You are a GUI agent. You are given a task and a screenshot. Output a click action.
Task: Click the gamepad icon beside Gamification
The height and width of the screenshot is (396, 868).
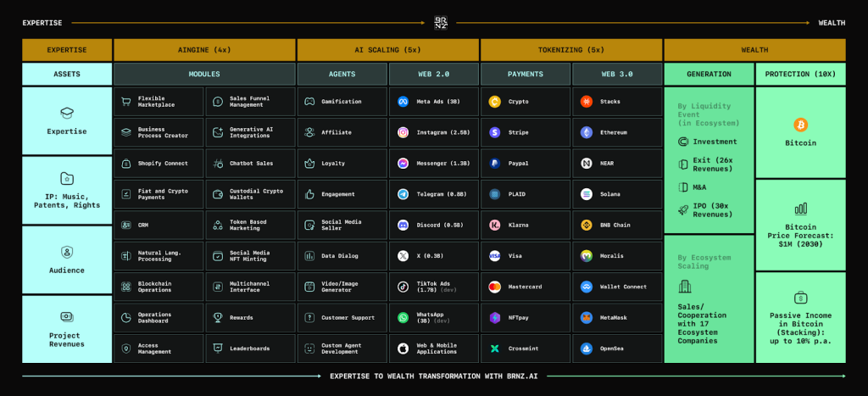tap(309, 102)
